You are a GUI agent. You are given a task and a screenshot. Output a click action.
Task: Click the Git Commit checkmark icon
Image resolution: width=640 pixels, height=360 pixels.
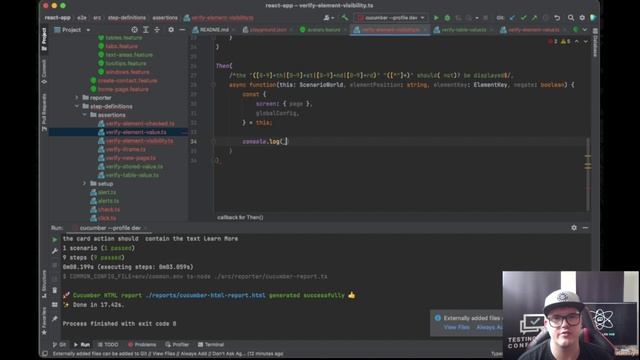[x=524, y=18]
